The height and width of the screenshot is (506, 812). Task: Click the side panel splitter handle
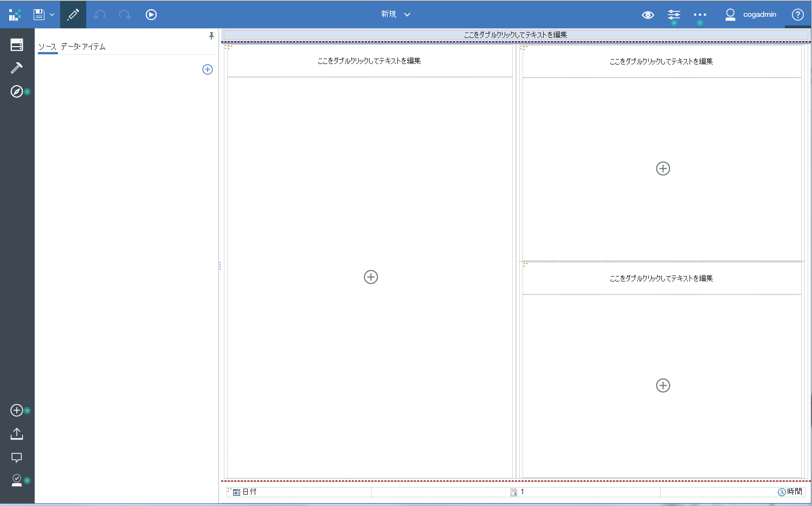pyautogui.click(x=220, y=266)
